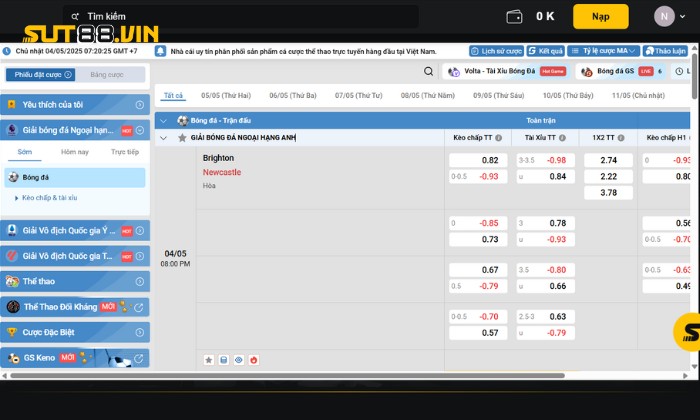700x420 pixels.
Task: Select the 06/05 (Thứ Ba) date tab
Action: (x=292, y=95)
